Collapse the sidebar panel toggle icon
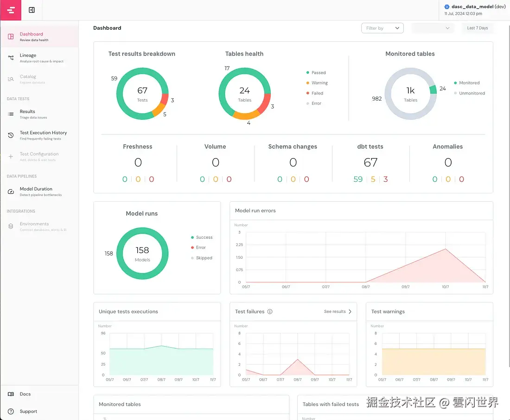510x420 pixels. [x=32, y=10]
